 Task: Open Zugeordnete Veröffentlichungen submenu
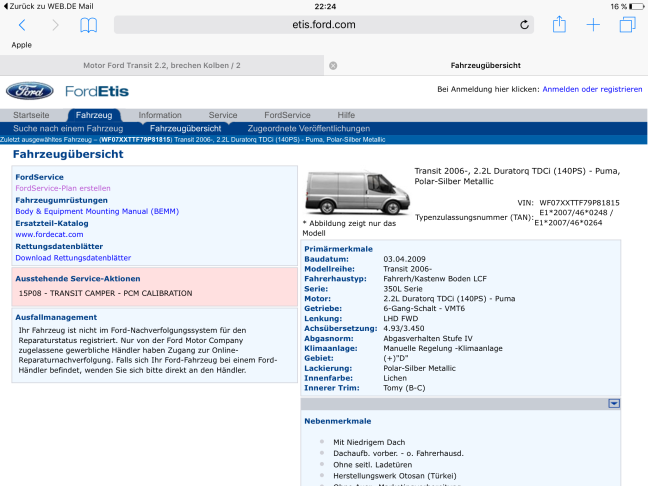(x=308, y=128)
